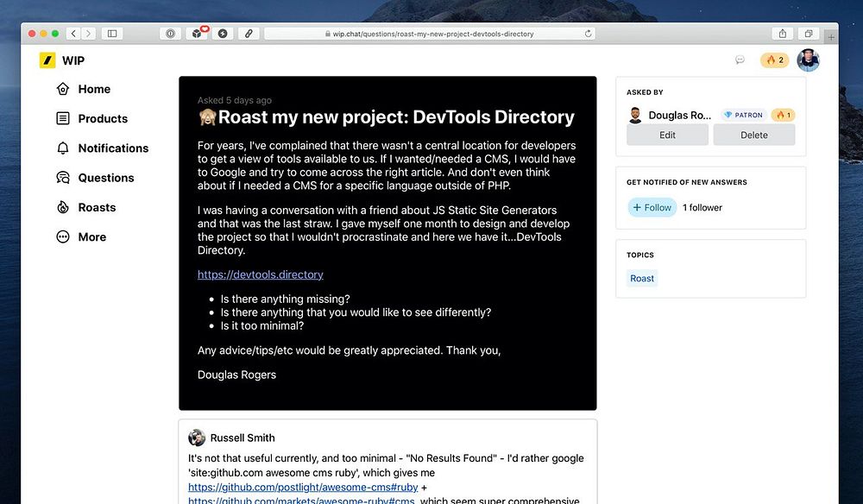Click 'Asked 5 days ago' timestamp
This screenshot has width=863, height=504.
click(235, 100)
